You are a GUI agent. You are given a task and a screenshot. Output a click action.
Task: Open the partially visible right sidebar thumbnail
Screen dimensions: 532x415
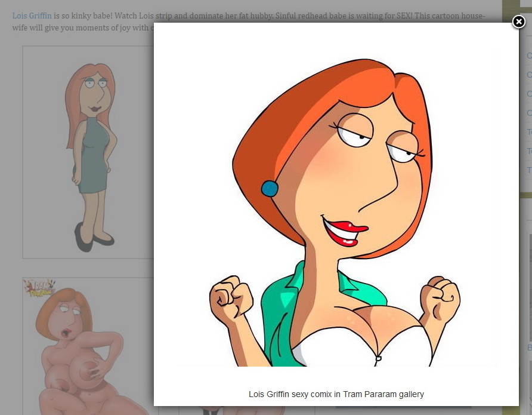click(530, 287)
